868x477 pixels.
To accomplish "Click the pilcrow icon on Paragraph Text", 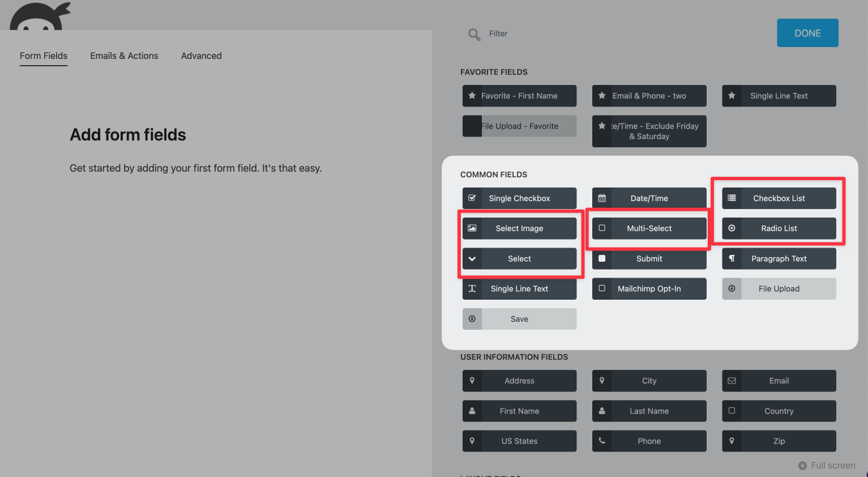I will 732,259.
